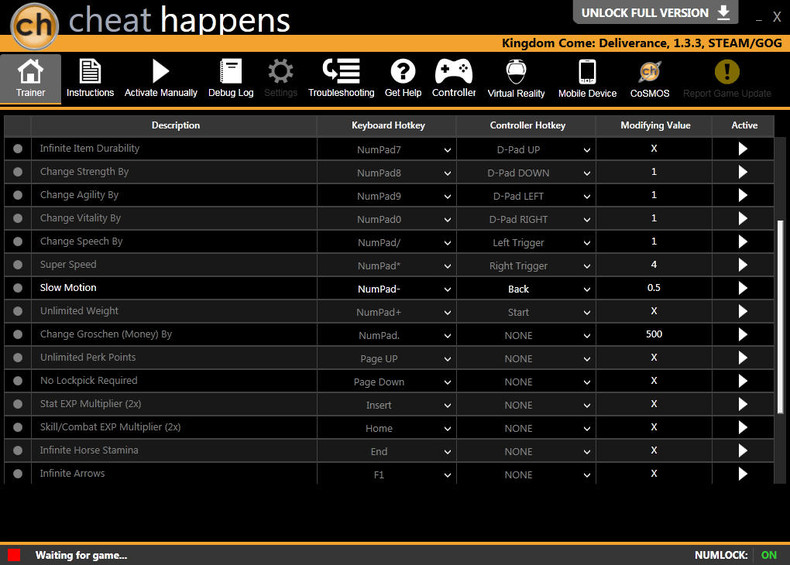Viewport: 790px width, 565px height.
Task: Click the Controller Hotkey column header
Action: tap(527, 125)
